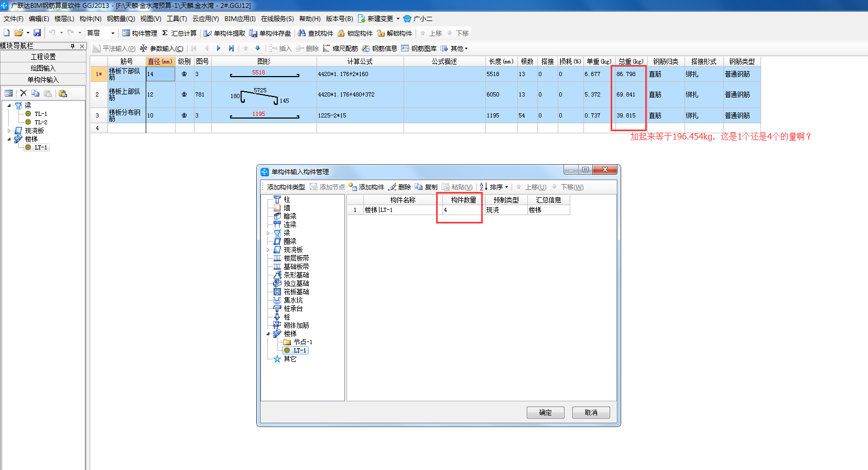
Task: Click the open folder icon
Action: [19, 33]
